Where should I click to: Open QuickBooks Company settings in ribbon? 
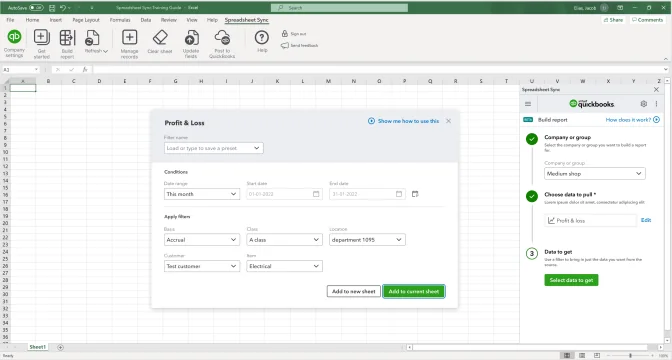click(14, 43)
